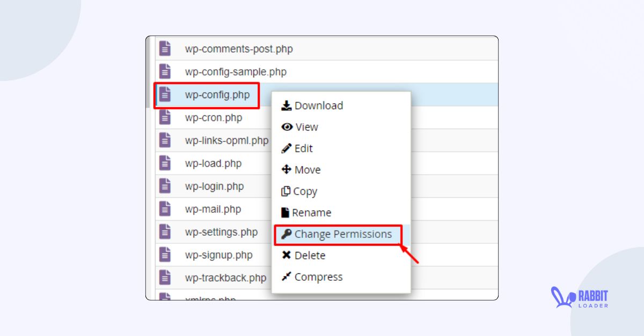Image resolution: width=644 pixels, height=336 pixels.
Task: Choose Change Permissions in the context menu
Action: click(343, 234)
